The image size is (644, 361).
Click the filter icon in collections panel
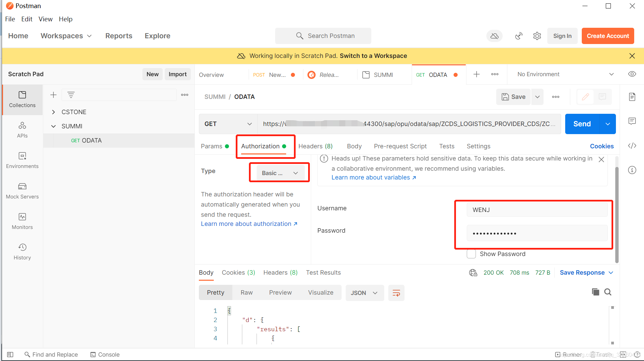click(x=71, y=95)
